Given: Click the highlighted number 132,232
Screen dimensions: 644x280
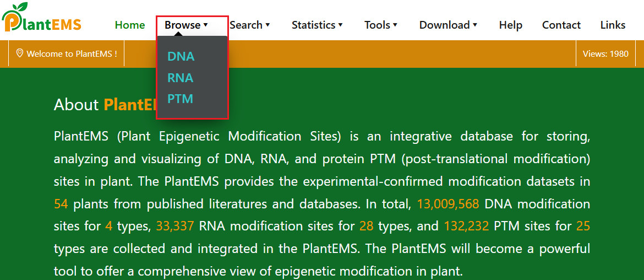Looking at the screenshot, I should [466, 226].
